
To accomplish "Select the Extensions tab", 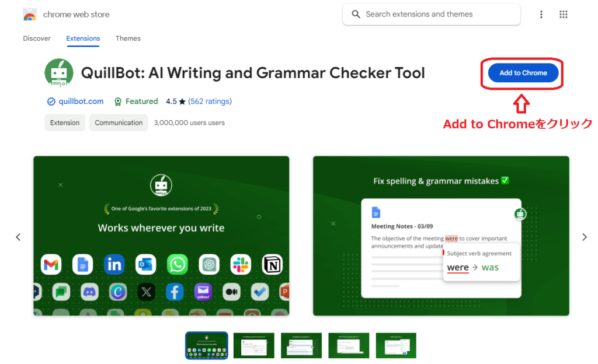I will click(83, 38).
